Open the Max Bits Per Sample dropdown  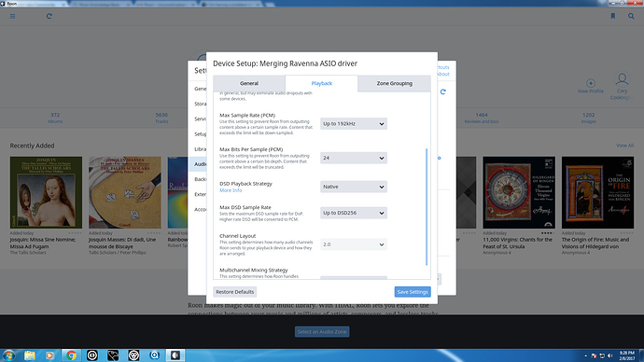(353, 158)
